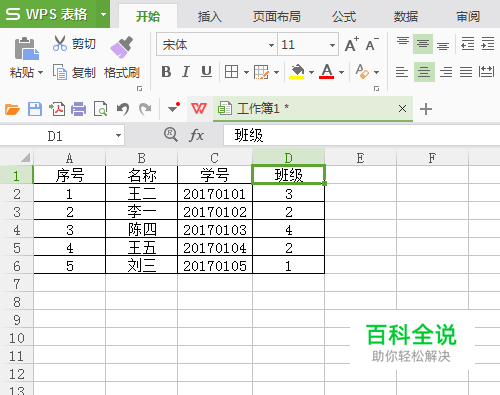Toggle Bold formatting
The width and height of the screenshot is (500, 395).
[166, 72]
